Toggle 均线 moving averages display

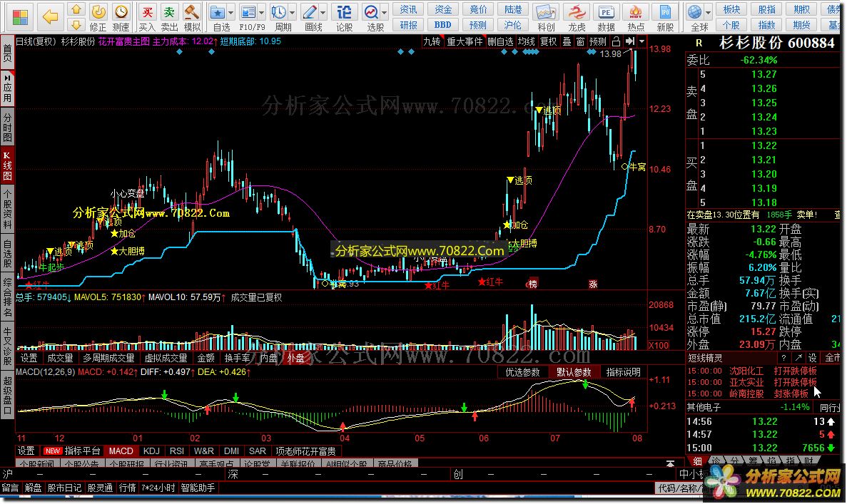click(526, 41)
